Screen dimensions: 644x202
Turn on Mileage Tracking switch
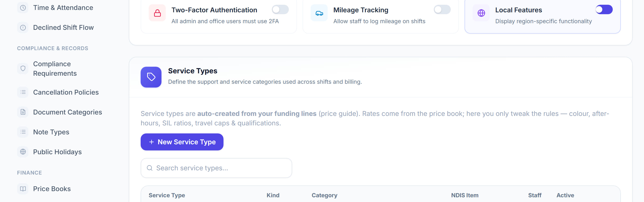(442, 10)
